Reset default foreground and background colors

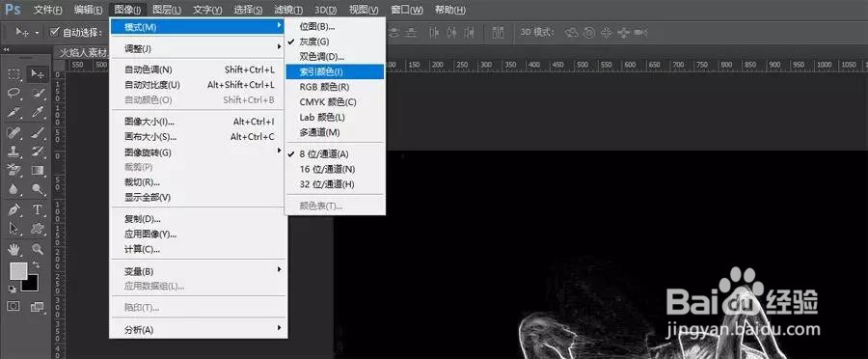pyautogui.click(x=13, y=289)
